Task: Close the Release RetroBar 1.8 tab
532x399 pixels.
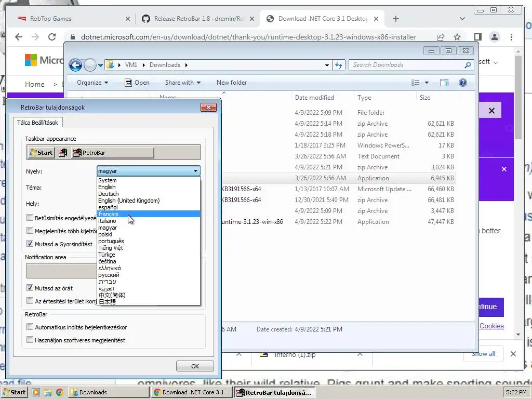Action: pyautogui.click(x=252, y=19)
